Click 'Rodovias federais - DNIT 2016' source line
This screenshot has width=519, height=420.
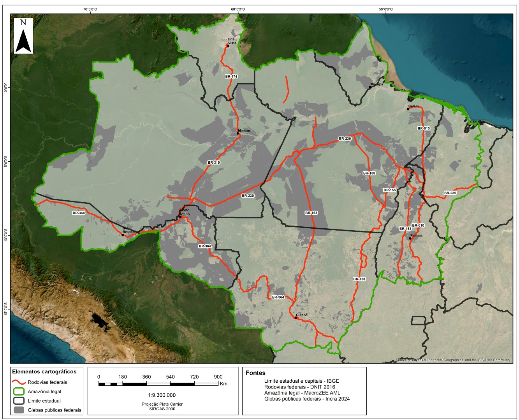click(300, 387)
